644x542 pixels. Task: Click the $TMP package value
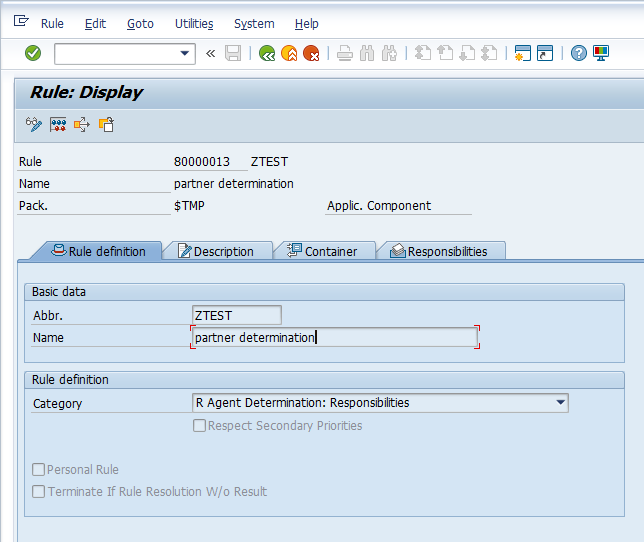(x=189, y=206)
